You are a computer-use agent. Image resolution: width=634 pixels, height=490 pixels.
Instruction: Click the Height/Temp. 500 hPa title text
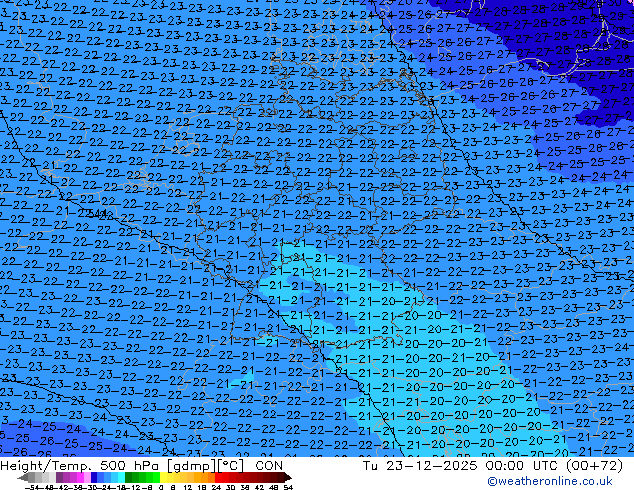81,466
